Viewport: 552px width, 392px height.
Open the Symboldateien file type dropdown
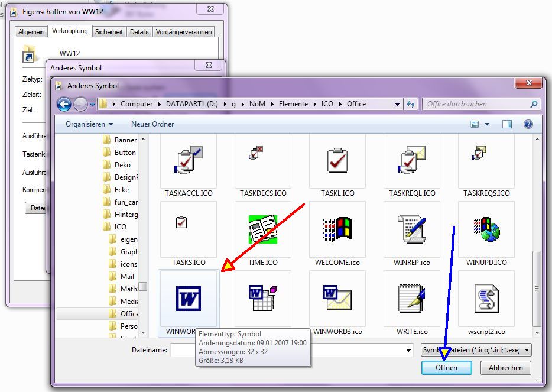coord(476,350)
